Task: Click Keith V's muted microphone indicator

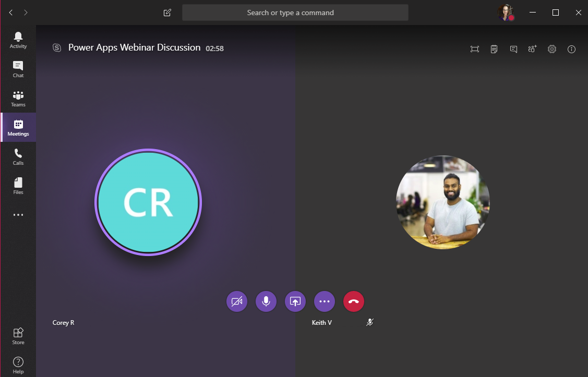Action: (370, 322)
